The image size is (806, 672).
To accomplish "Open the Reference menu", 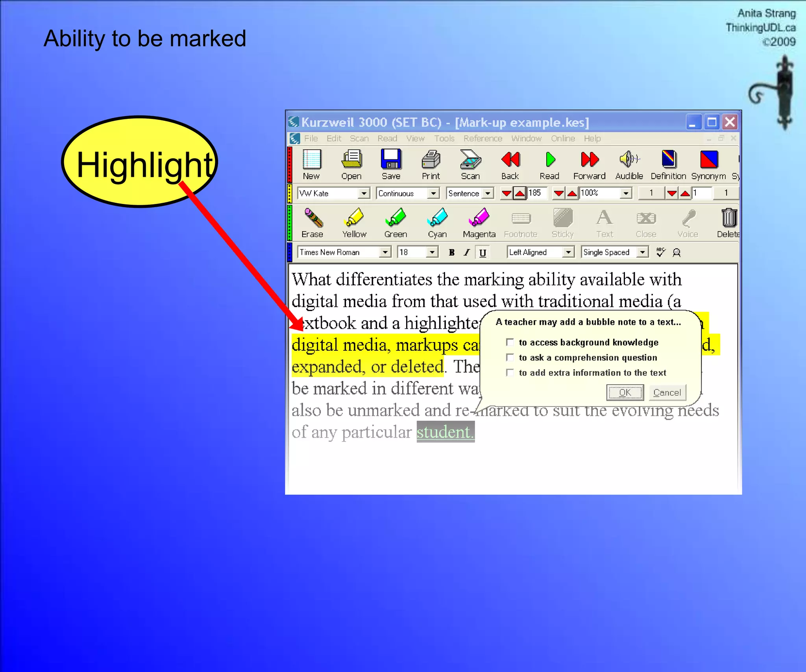I will click(x=483, y=139).
